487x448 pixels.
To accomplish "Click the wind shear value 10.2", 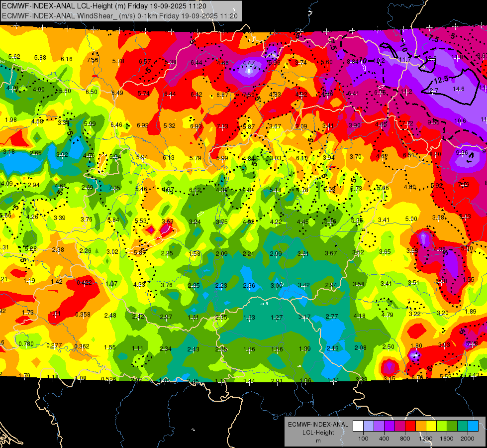I will tap(379, 61).
